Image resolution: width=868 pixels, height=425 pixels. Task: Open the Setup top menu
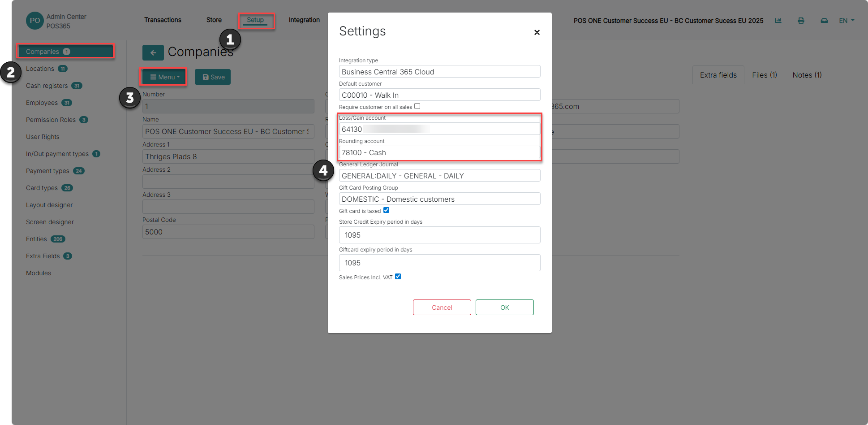pos(255,20)
